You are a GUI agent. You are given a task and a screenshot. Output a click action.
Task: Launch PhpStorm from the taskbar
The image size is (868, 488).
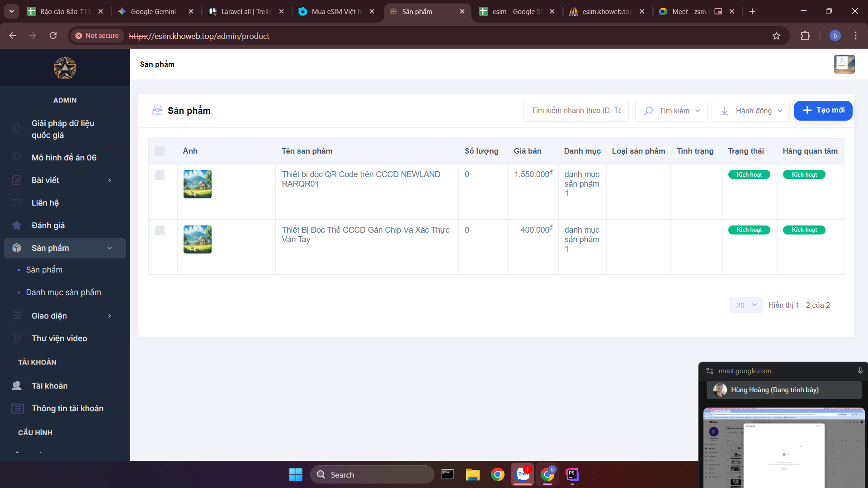572,474
